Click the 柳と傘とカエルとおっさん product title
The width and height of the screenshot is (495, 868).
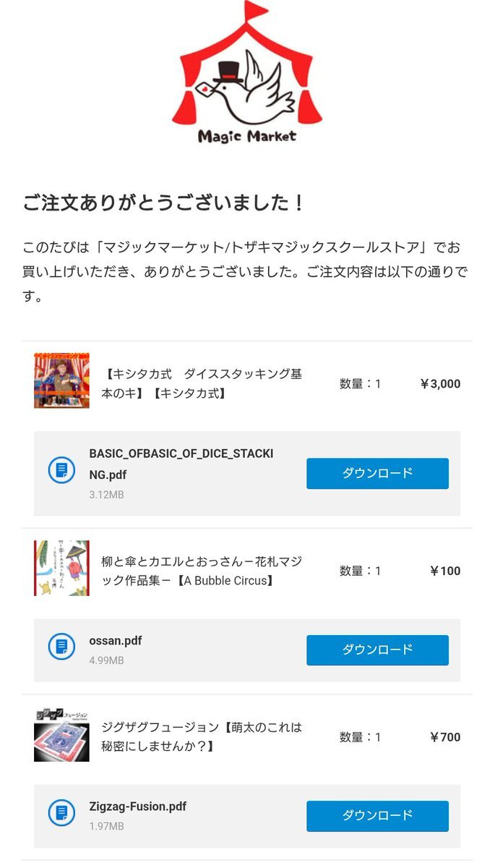pos(202,571)
